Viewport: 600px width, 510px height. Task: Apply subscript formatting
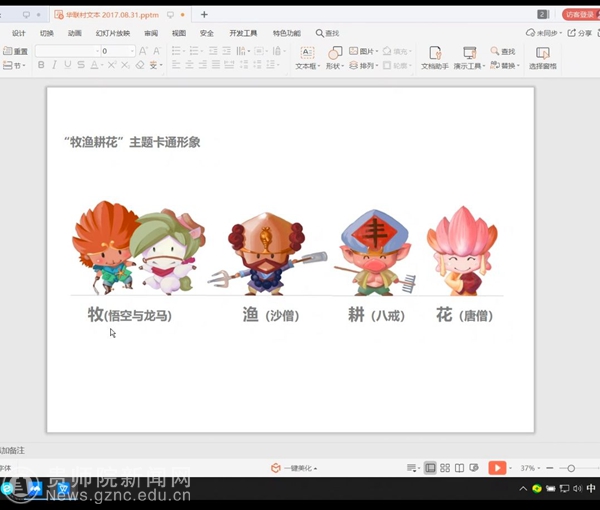pyautogui.click(x=125, y=65)
